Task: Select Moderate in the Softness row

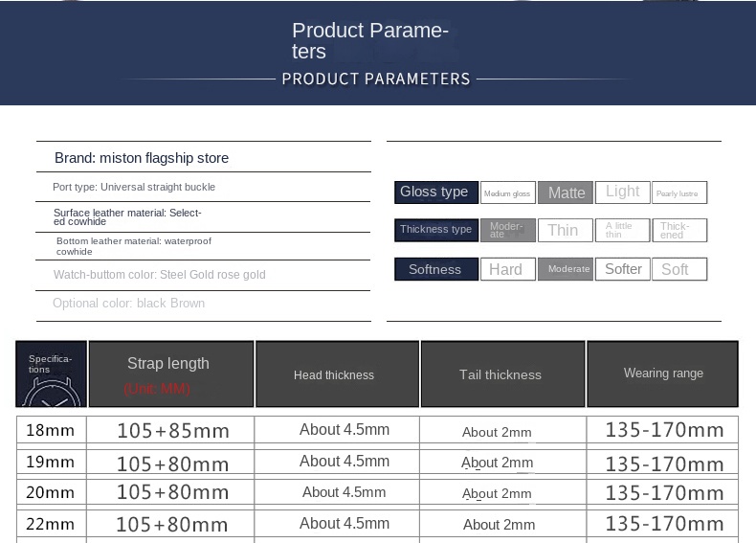Action: tap(566, 269)
